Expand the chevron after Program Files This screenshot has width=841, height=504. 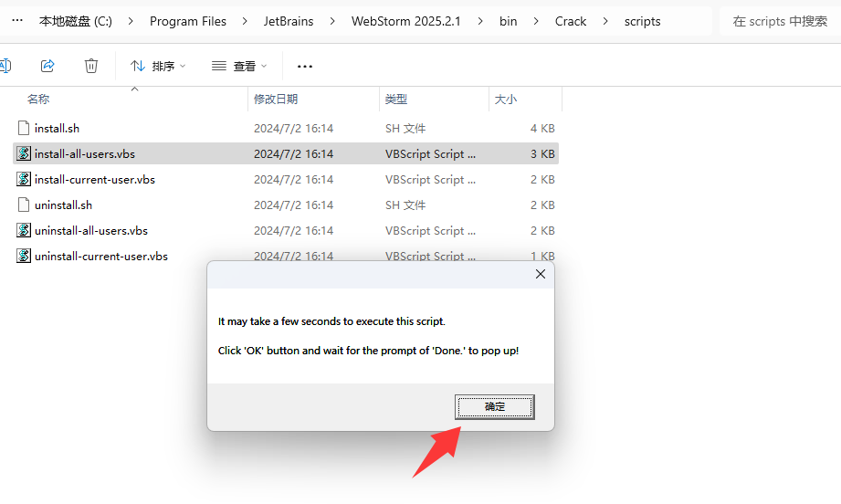tap(245, 21)
